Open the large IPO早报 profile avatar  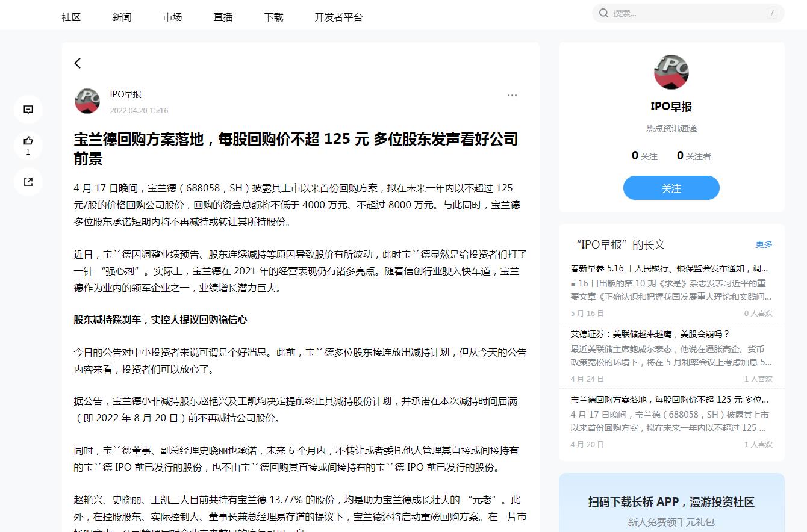pos(671,72)
